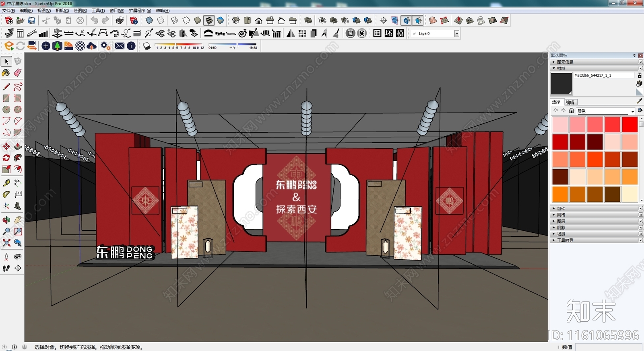Open the 绘图(R) menu
Image resolution: width=644 pixels, height=351 pixels.
(x=80, y=10)
